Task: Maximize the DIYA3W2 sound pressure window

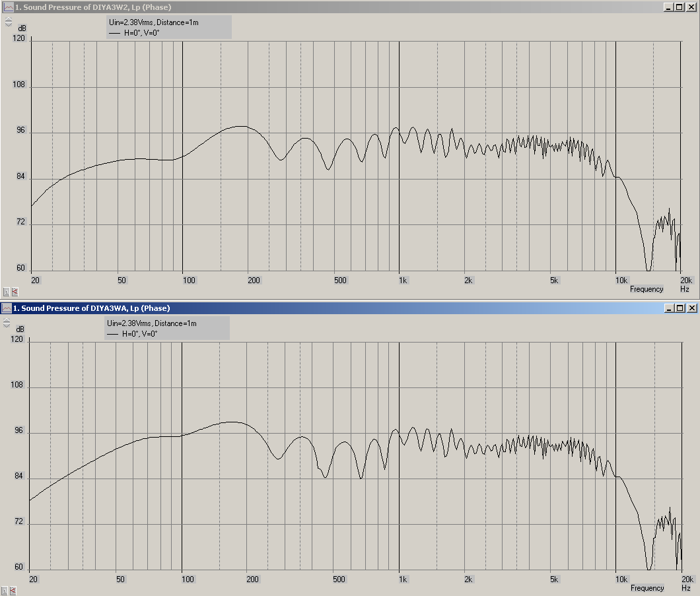Action: [x=679, y=7]
